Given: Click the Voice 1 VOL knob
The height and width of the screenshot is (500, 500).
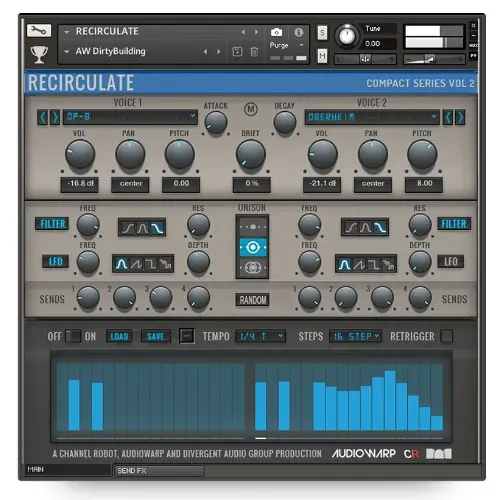Looking at the screenshot, I should click(80, 155).
